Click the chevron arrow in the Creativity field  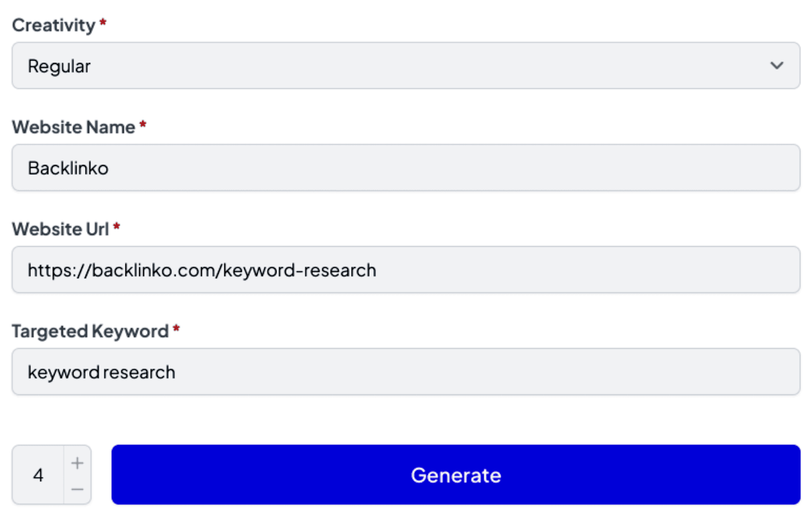tap(776, 65)
